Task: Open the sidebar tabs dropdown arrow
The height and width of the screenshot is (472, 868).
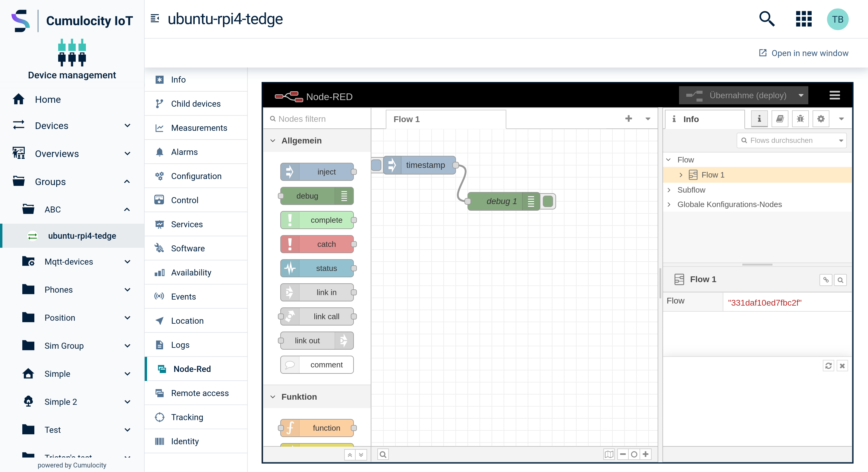Action: pos(841,119)
